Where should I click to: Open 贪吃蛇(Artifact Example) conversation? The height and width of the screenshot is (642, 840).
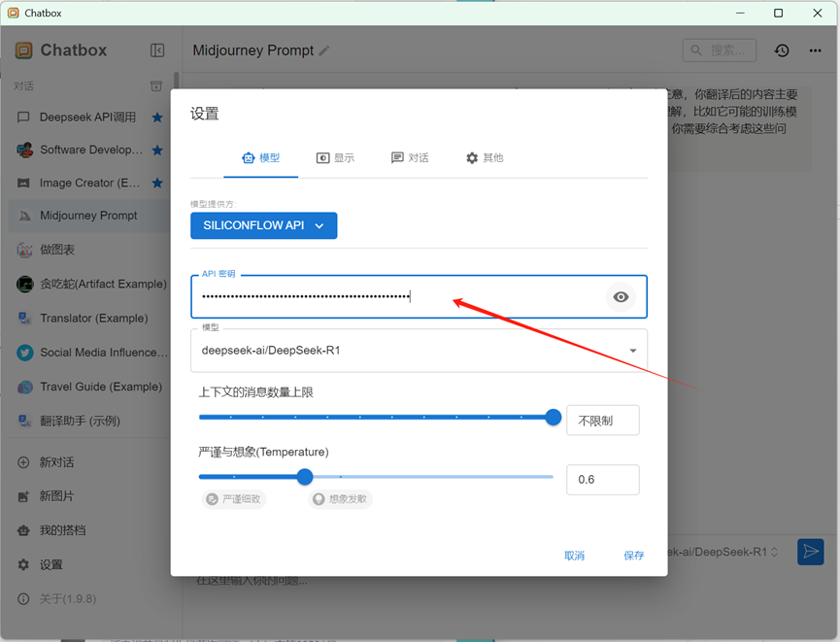pyautogui.click(x=88, y=284)
